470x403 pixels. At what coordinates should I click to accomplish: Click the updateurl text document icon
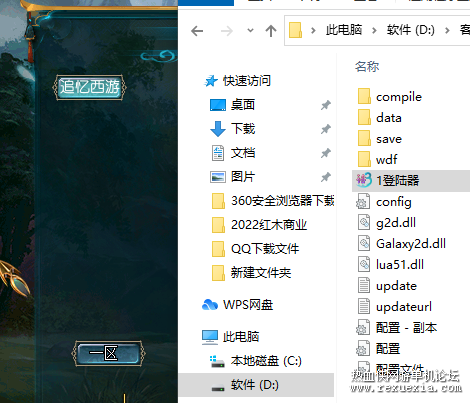(364, 306)
